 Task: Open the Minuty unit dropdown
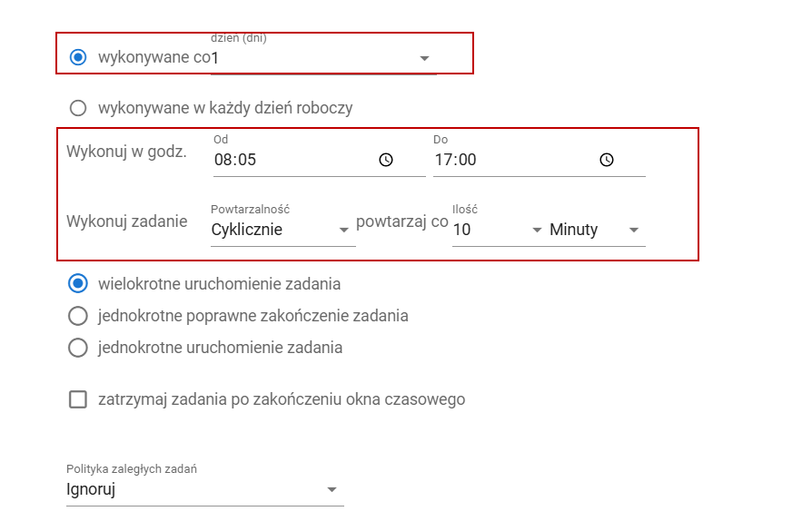597,230
